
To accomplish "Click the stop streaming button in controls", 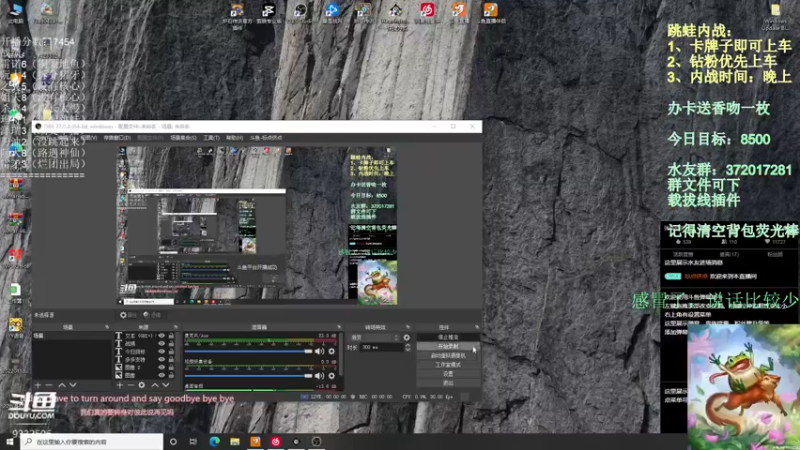I will pyautogui.click(x=448, y=337).
